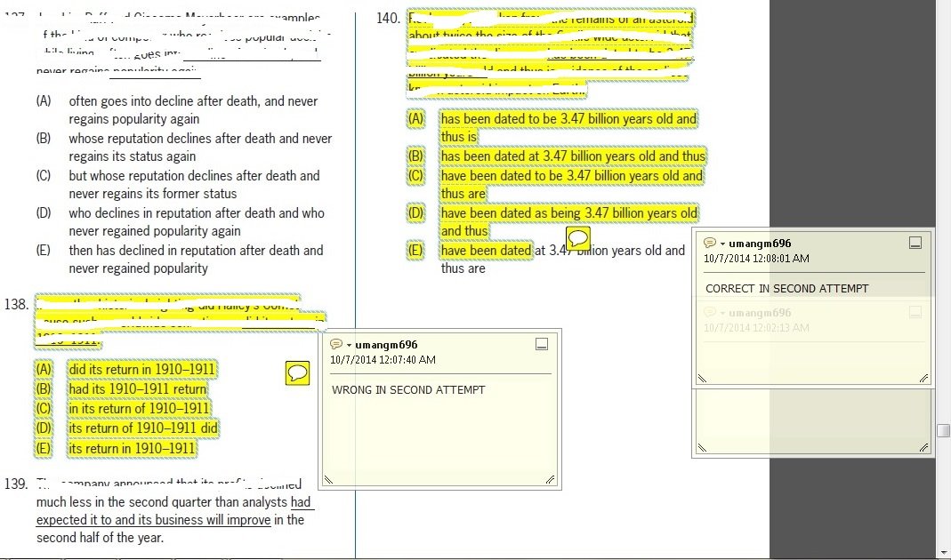The height and width of the screenshot is (560, 951).
Task: Click underlined text 'expected it to and its business will improve'
Action: pos(153,520)
